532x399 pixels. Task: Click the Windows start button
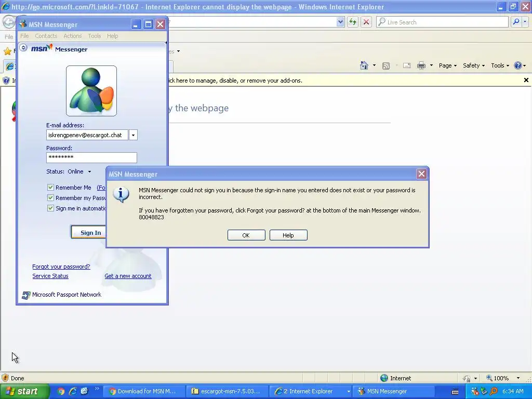tap(24, 392)
